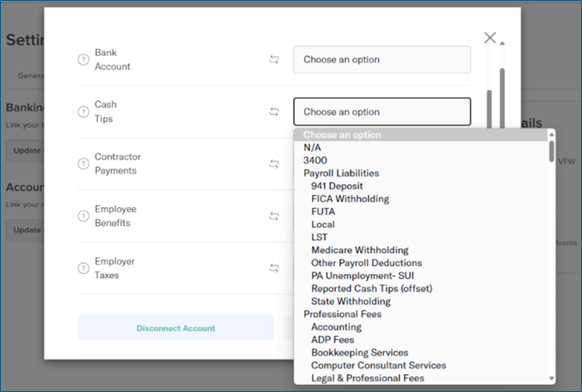The height and width of the screenshot is (392, 582).
Task: Choose Reported Cash Tips (offset)
Action: tap(421, 288)
